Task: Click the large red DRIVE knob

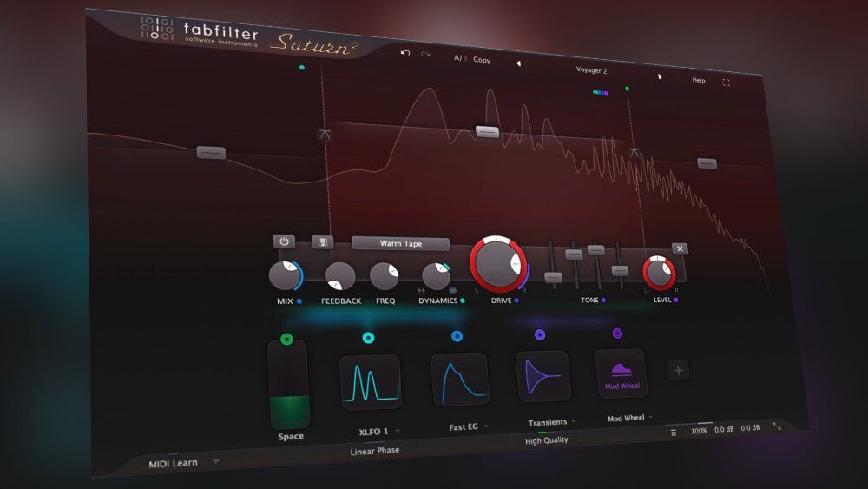Action: (497, 263)
